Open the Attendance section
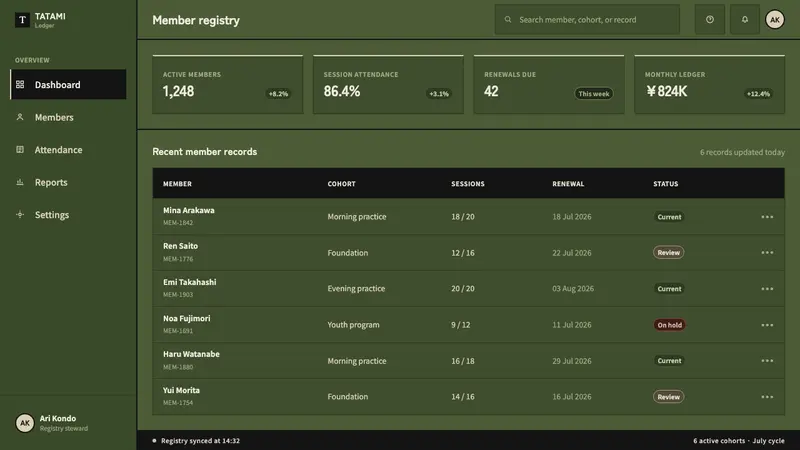Screen dimensions: 800x450 [68, 149]
